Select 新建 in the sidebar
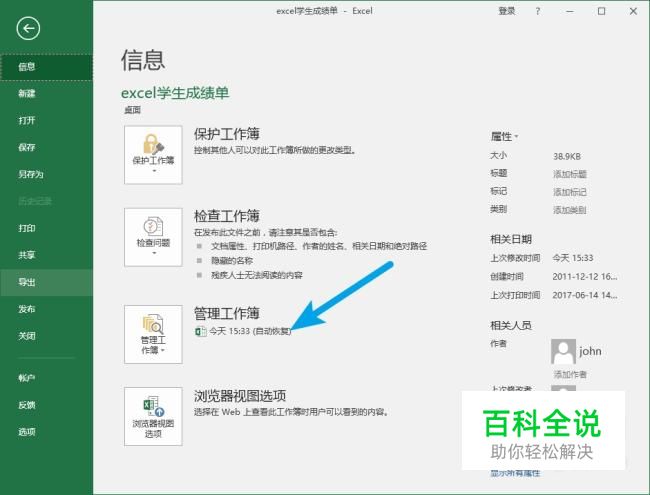 click(46, 94)
